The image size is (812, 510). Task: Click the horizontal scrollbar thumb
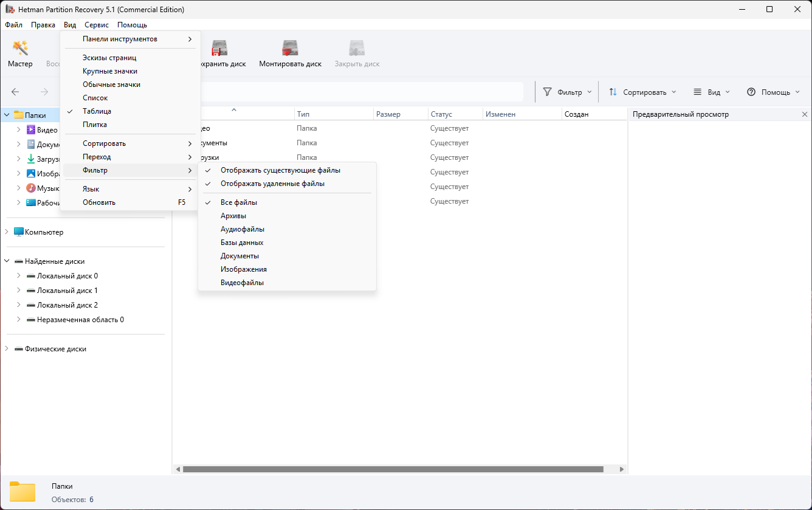pyautogui.click(x=393, y=469)
